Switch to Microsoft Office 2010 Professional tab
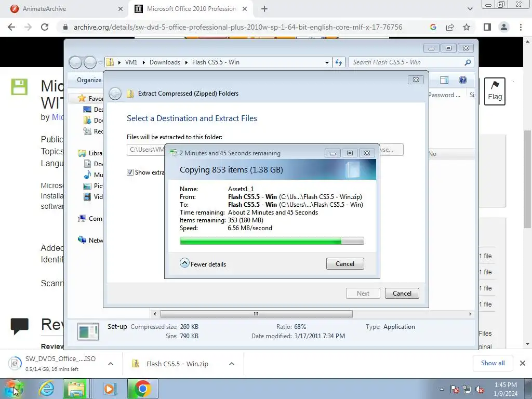Screen dimensions: 532x399 192,9
